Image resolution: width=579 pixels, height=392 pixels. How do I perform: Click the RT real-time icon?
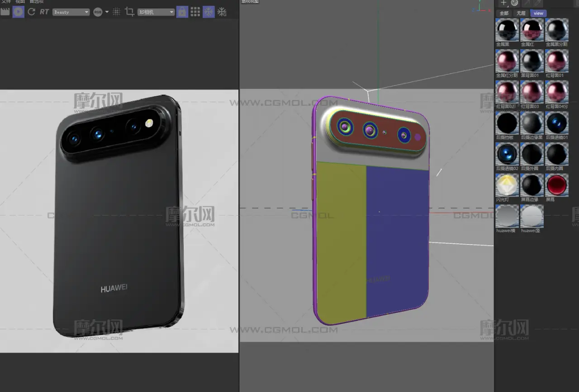point(44,12)
